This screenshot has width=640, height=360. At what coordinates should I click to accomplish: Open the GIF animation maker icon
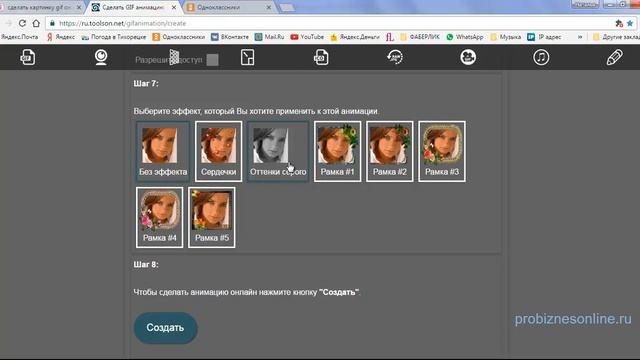click(x=28, y=57)
